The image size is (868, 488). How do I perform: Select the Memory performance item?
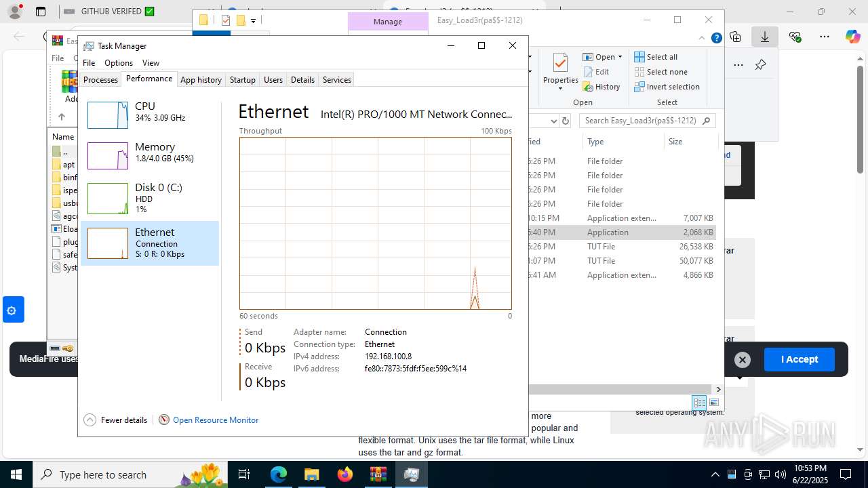[x=150, y=155]
